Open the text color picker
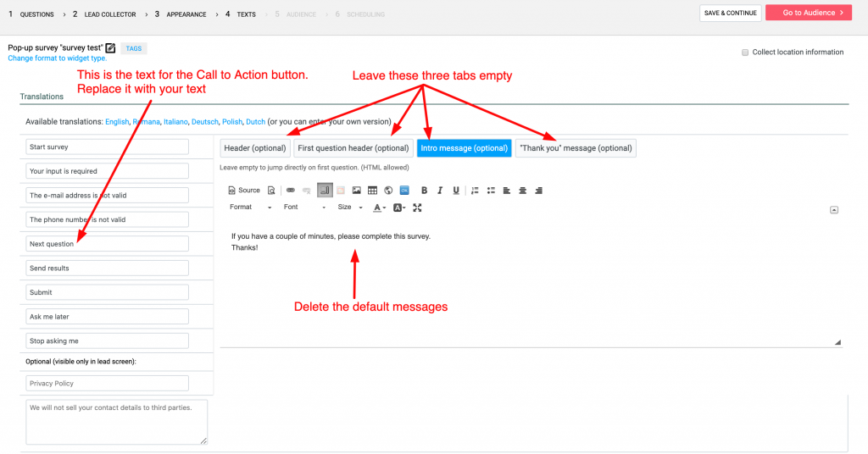This screenshot has width=868, height=454. (380, 208)
